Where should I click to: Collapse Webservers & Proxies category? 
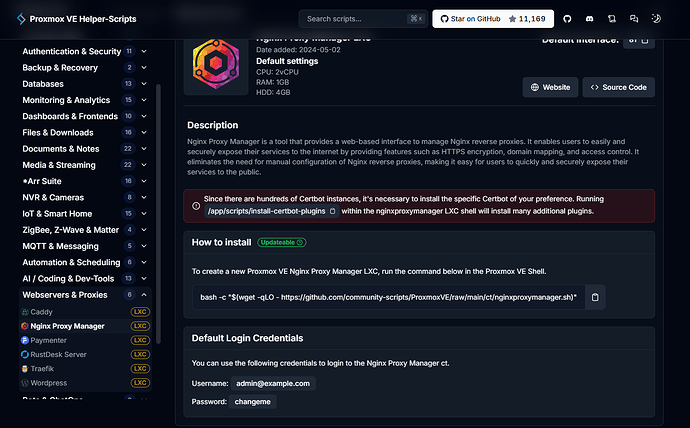click(x=84, y=295)
